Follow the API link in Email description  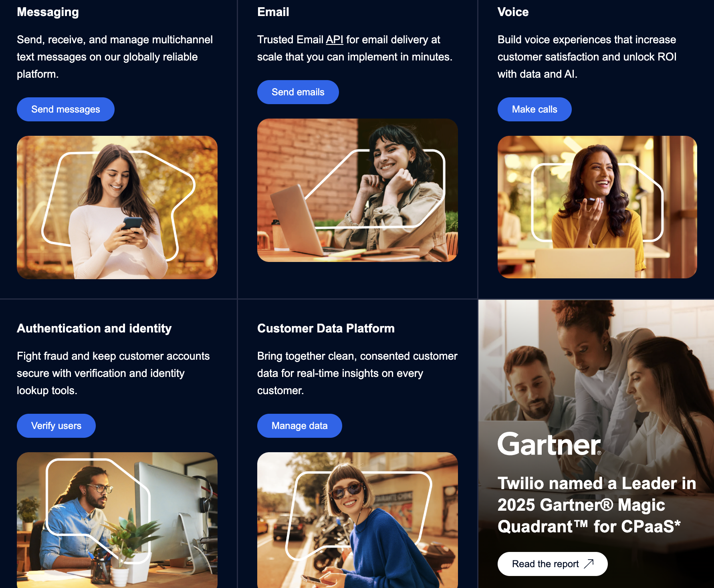click(335, 40)
